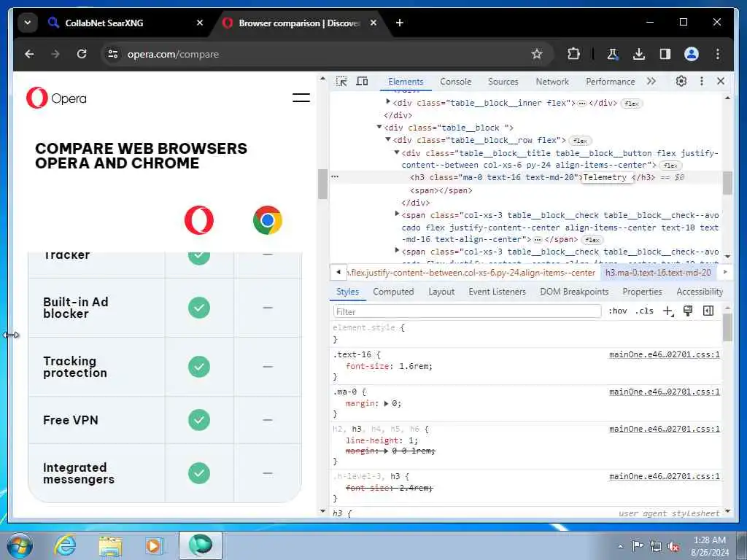Select the h3 Telemetry element row
Viewport: 747px width, 560px height.
(524, 177)
